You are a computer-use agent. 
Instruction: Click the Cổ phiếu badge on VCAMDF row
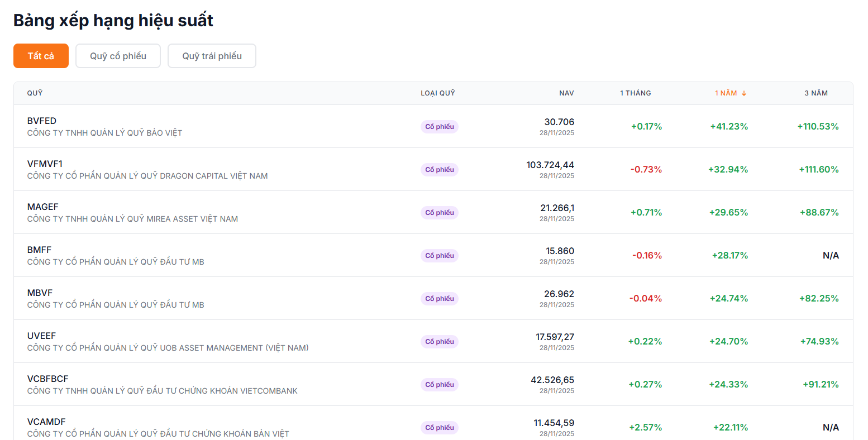pos(439,427)
